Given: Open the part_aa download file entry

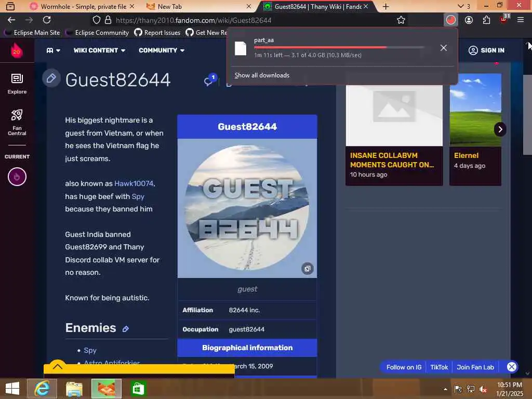Looking at the screenshot, I should coord(328,48).
